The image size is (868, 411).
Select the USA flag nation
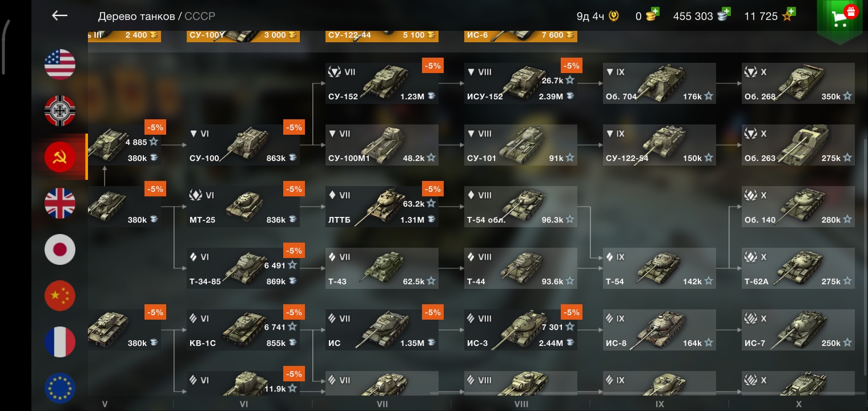[x=60, y=64]
